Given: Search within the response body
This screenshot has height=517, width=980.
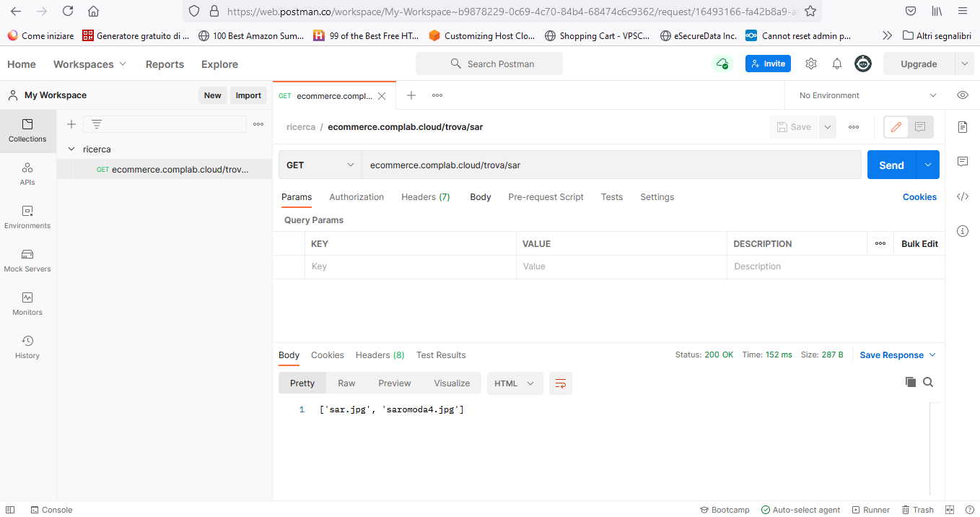Looking at the screenshot, I should [x=928, y=382].
